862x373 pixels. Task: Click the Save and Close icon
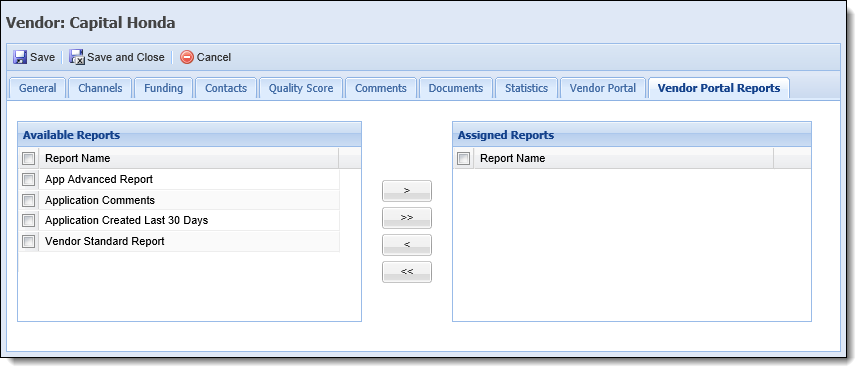pyautogui.click(x=76, y=57)
